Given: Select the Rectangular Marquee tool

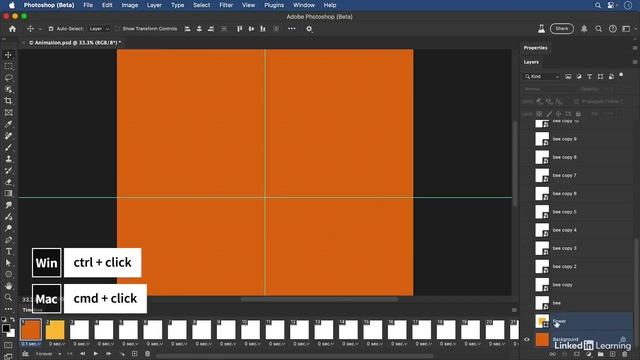Looking at the screenshot, I should click(9, 66).
